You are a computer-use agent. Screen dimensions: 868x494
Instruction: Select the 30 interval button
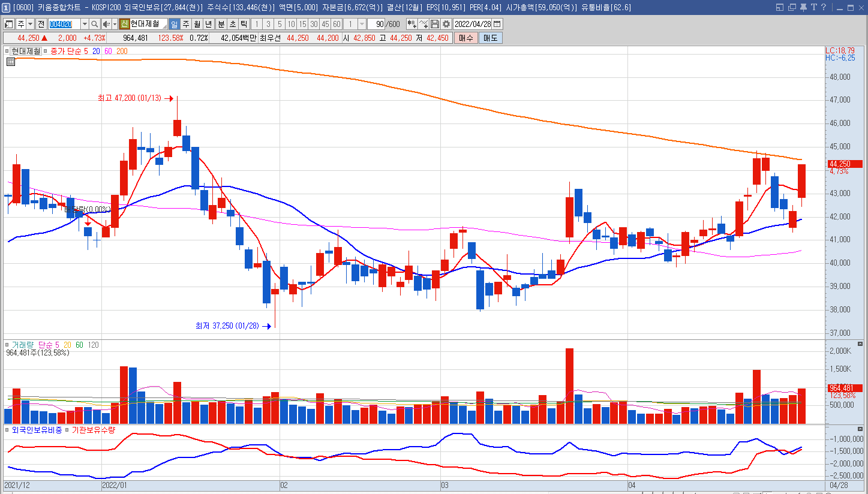click(x=313, y=24)
